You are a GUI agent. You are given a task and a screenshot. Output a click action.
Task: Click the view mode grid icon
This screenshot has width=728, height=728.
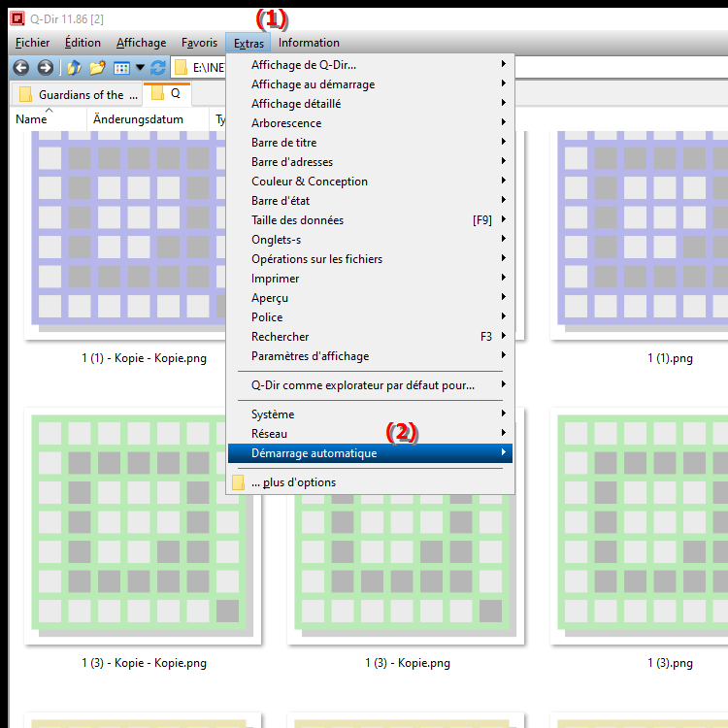121,68
